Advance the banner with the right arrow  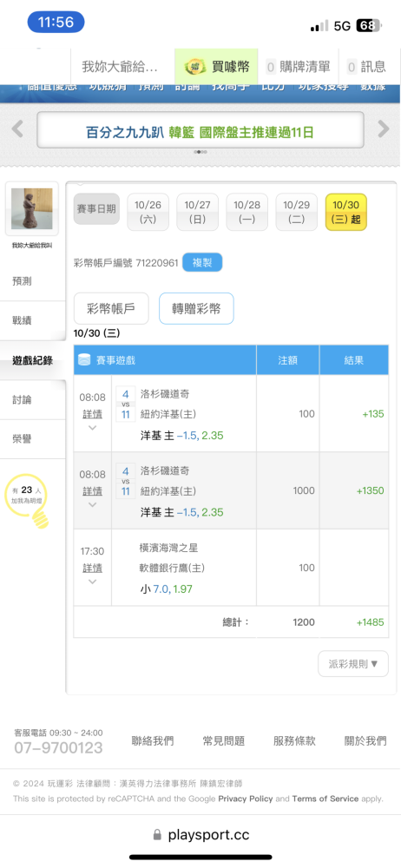(x=384, y=129)
